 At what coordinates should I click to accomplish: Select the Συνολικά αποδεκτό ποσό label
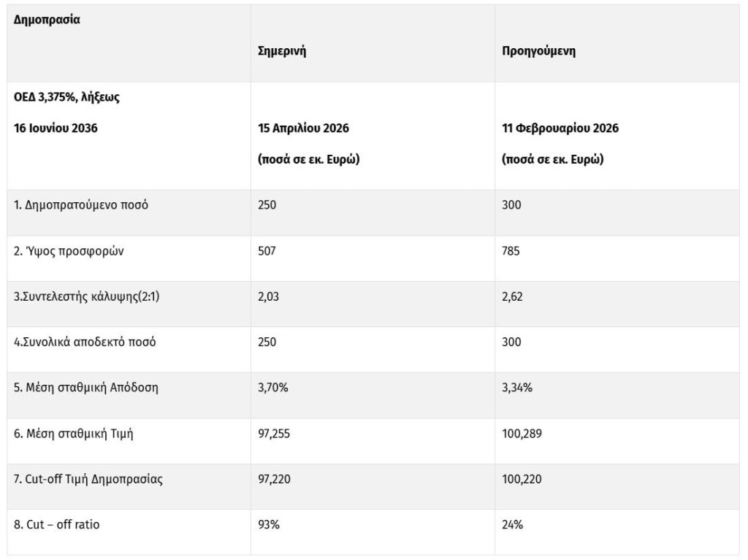click(x=85, y=342)
